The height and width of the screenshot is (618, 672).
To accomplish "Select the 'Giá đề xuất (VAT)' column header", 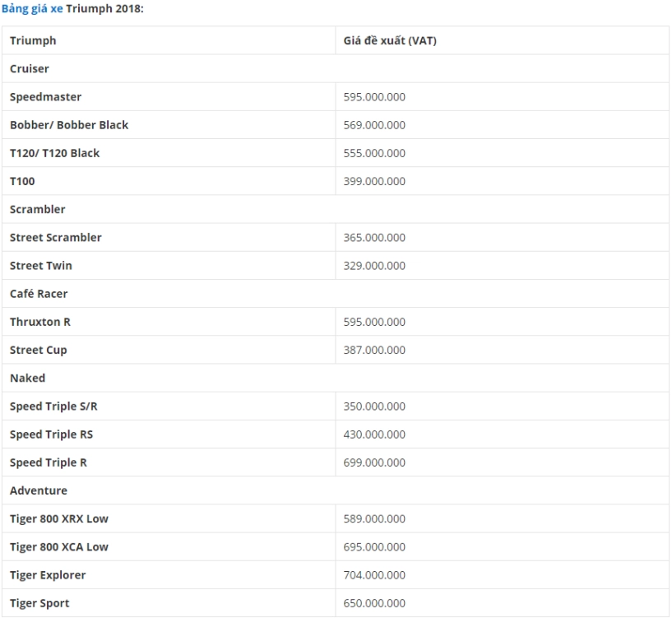I will (503, 40).
